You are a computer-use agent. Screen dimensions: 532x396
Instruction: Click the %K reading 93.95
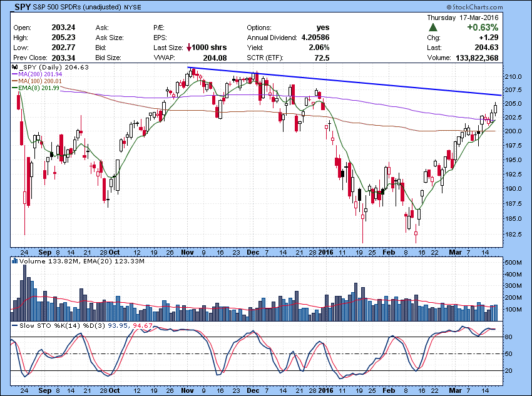tap(118, 325)
